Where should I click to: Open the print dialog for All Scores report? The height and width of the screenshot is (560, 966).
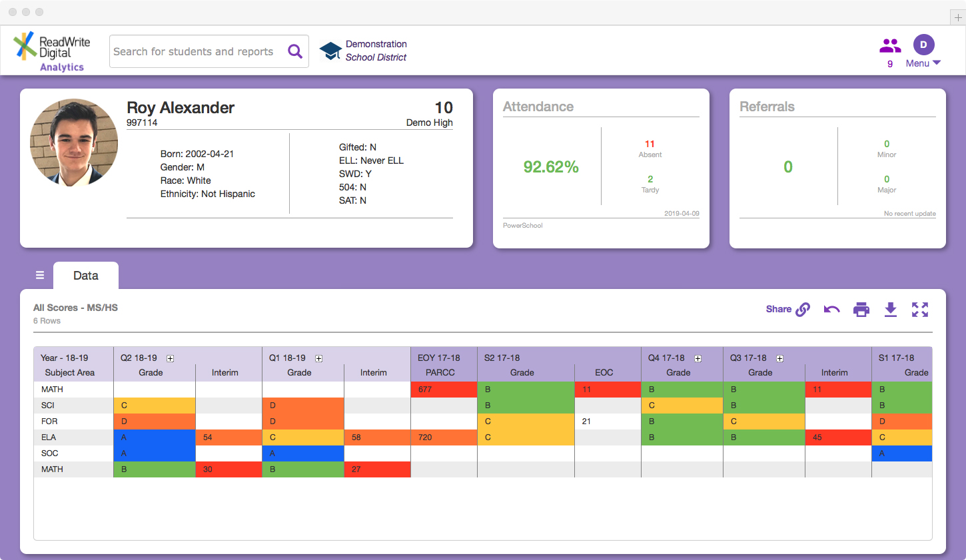point(861,309)
